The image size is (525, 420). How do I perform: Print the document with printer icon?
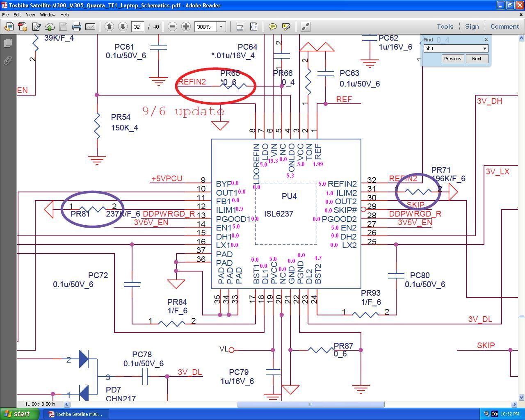[77, 27]
